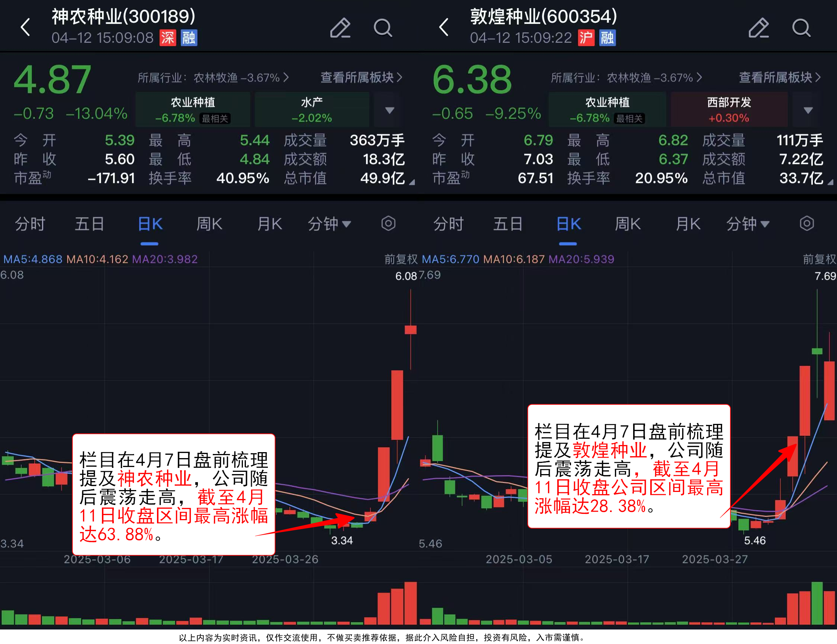The width and height of the screenshot is (837, 644).
Task: Expand sector list arrow beside 西部开发
Action: pyautogui.click(x=808, y=110)
